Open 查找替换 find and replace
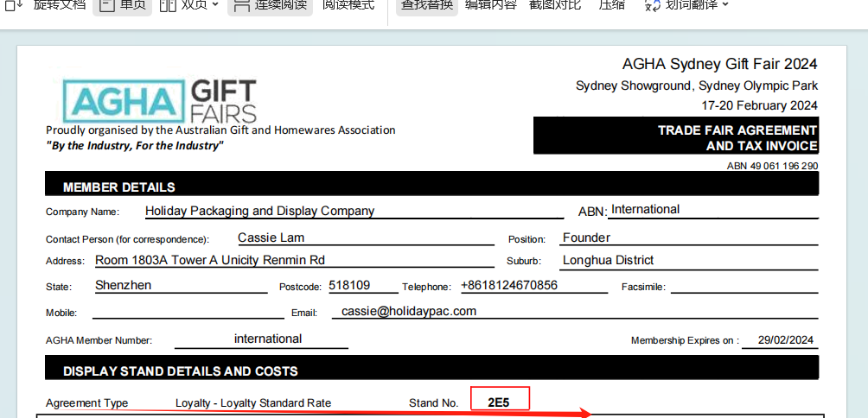This screenshot has width=868, height=418. (x=427, y=5)
